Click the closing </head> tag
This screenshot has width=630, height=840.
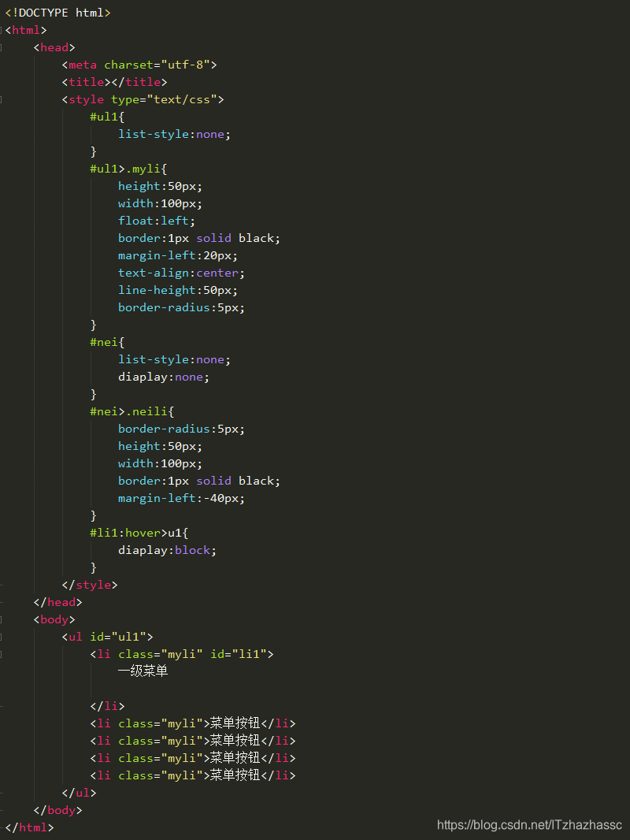(x=57, y=602)
